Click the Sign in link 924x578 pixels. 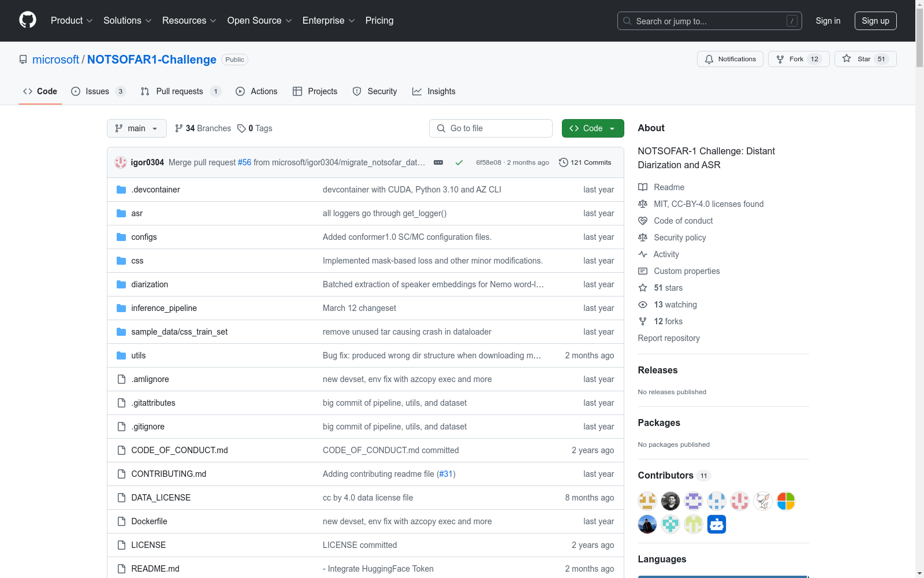[x=828, y=21]
